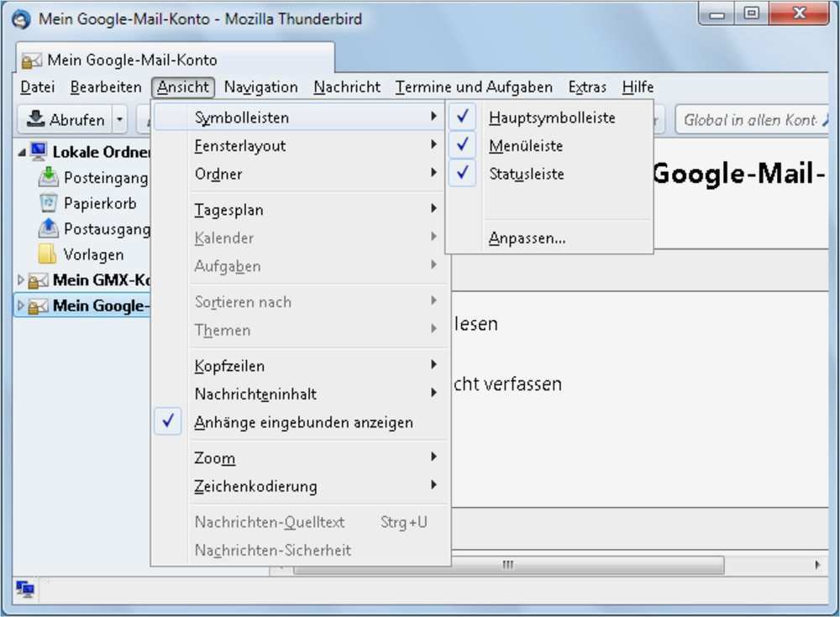Open the Hilfe menu
The image size is (840, 617).
(x=638, y=86)
